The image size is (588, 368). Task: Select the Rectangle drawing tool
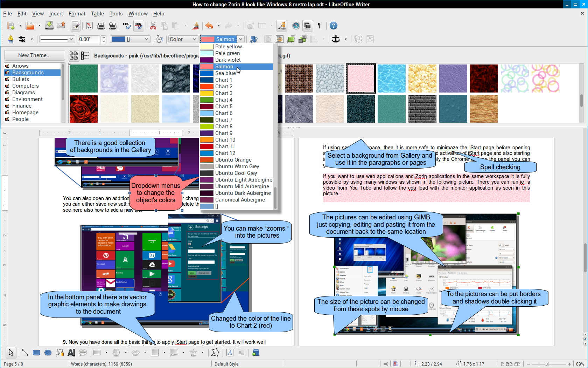coord(36,353)
